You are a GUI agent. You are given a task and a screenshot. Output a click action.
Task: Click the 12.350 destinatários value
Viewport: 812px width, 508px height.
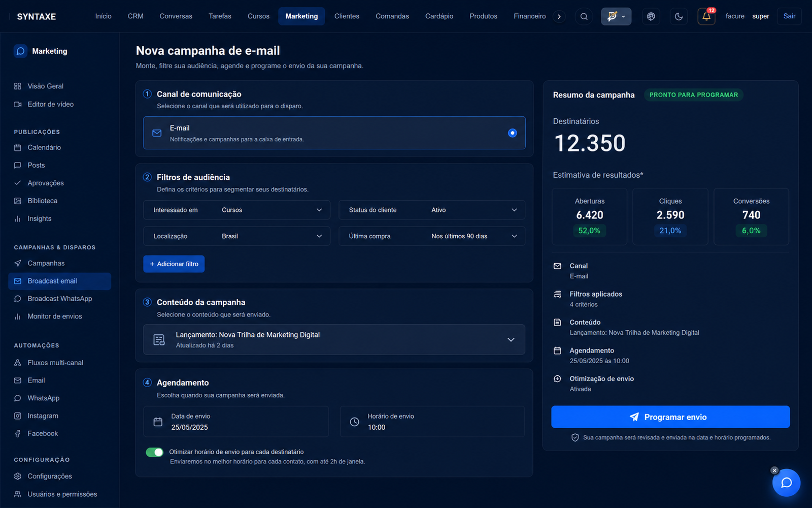(590, 143)
